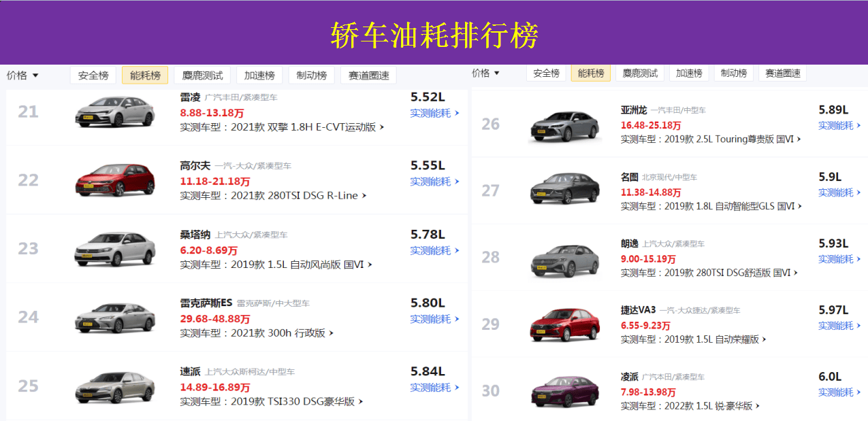Select the right panel 安全榜 tab
868x421 pixels.
pyautogui.click(x=546, y=73)
